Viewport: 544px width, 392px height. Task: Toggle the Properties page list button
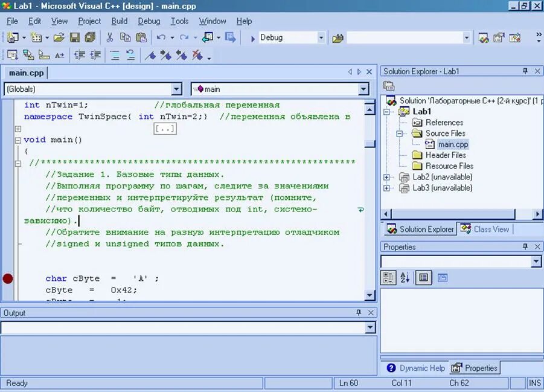[x=423, y=277]
